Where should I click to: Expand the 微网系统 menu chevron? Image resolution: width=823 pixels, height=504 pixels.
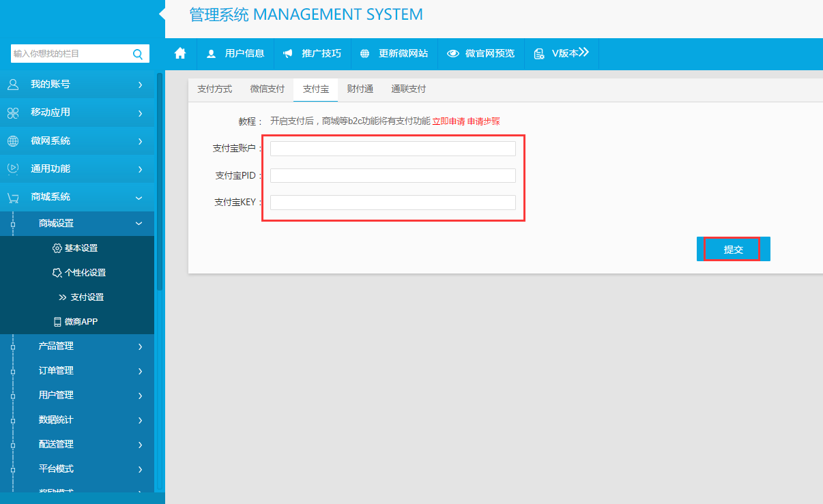click(x=140, y=141)
